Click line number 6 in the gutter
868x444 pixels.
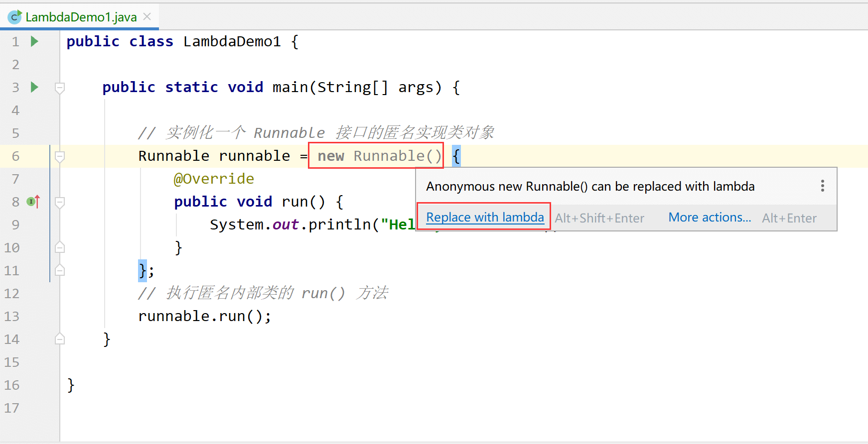click(15, 156)
